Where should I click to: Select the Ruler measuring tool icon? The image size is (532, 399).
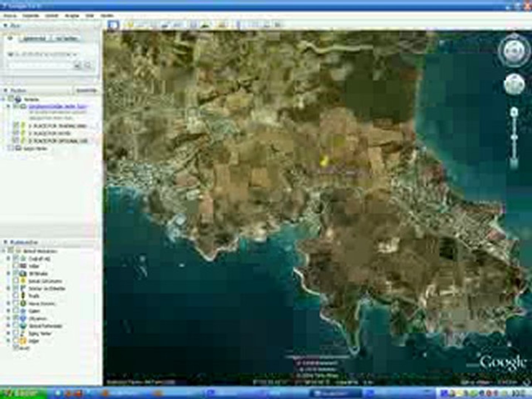[x=238, y=25]
